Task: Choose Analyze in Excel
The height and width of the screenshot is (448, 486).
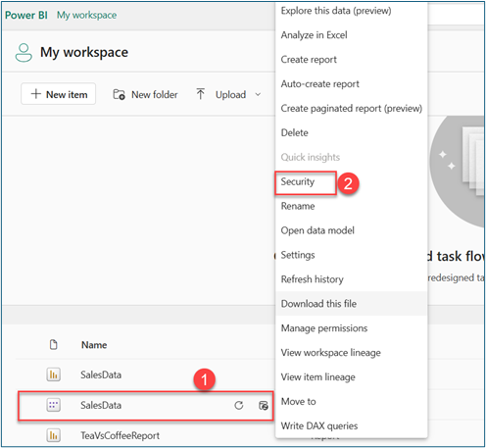Action: click(x=314, y=35)
